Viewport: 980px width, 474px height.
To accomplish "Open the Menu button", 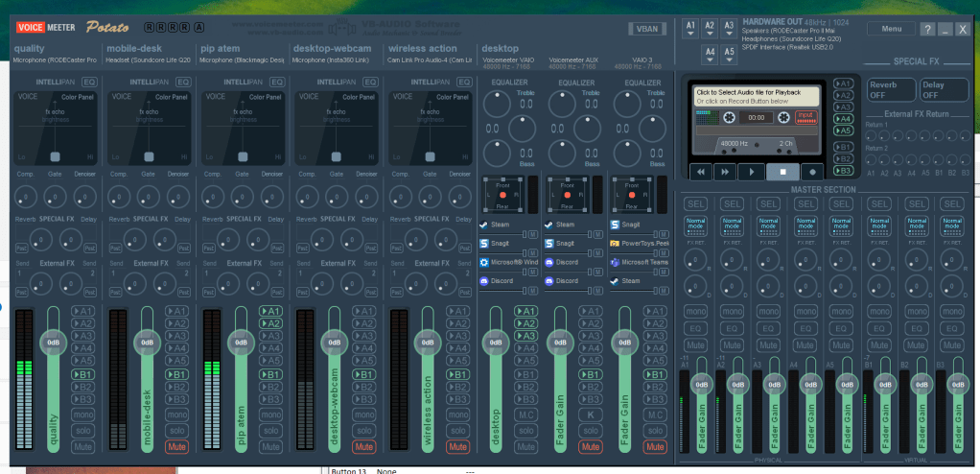I will click(x=891, y=29).
